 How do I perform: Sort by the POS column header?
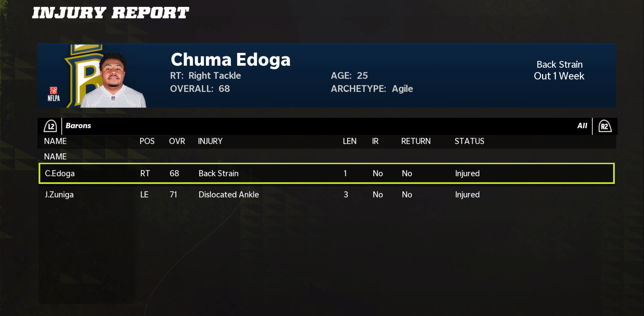pos(147,141)
